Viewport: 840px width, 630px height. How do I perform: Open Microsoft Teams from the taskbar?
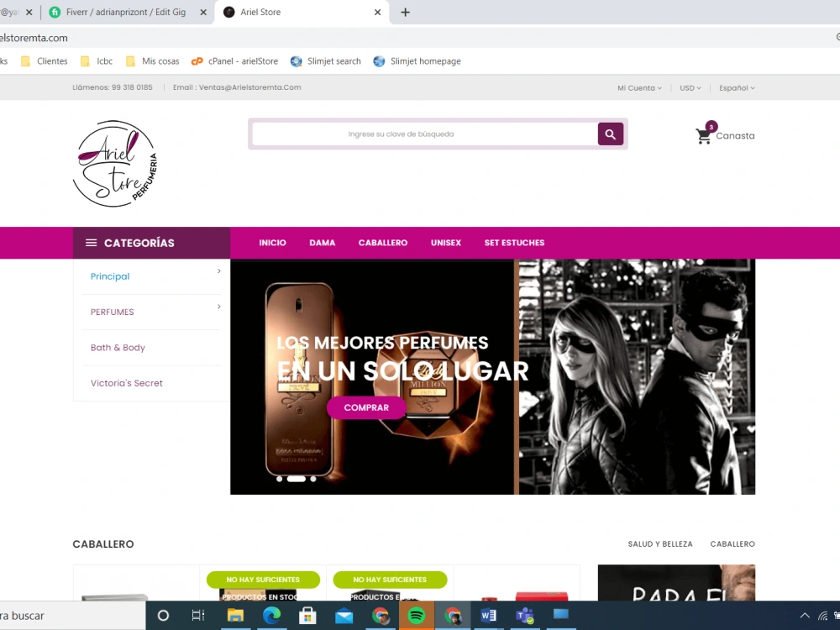click(x=524, y=616)
